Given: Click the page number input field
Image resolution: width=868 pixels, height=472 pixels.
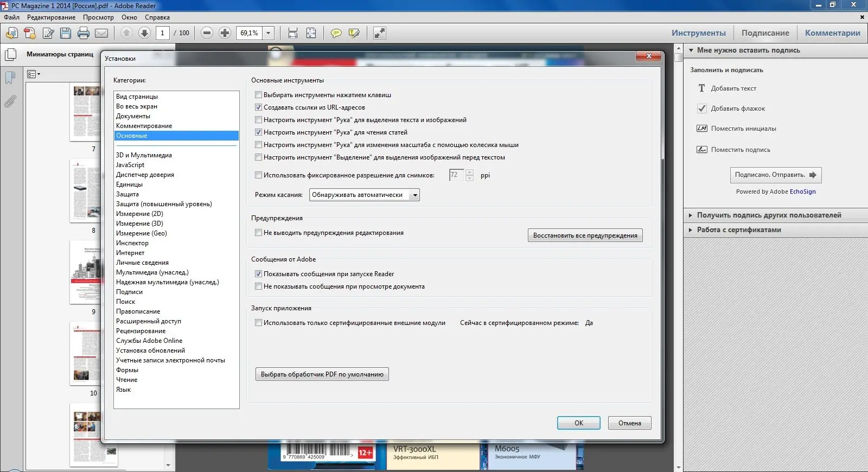Looking at the screenshot, I should 163,33.
